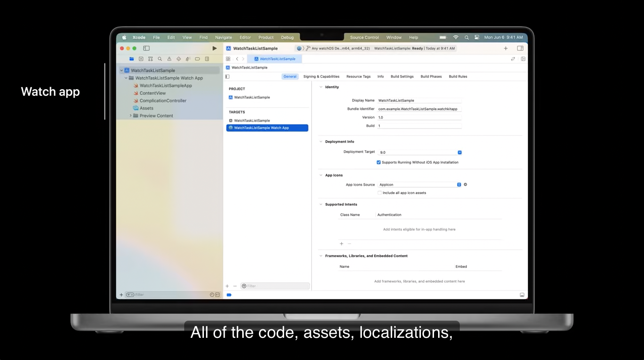Select ContentView in the navigator

[x=152, y=93]
